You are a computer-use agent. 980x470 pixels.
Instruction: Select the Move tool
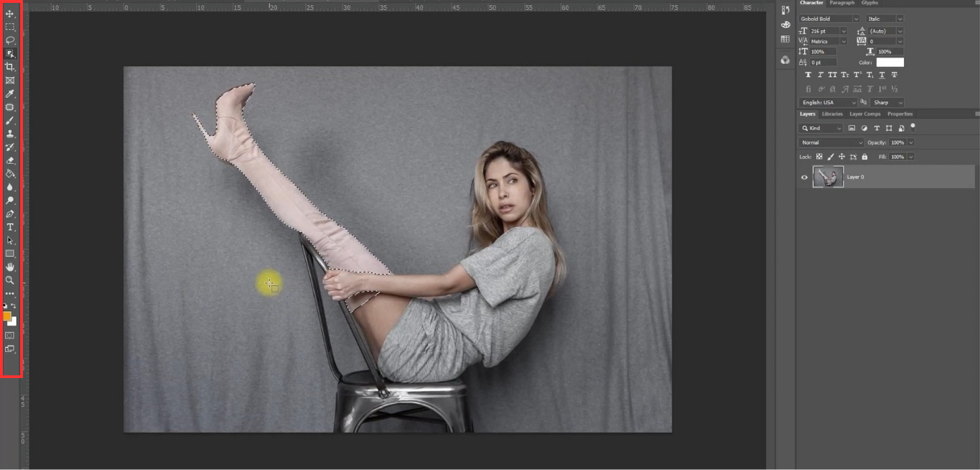10,14
